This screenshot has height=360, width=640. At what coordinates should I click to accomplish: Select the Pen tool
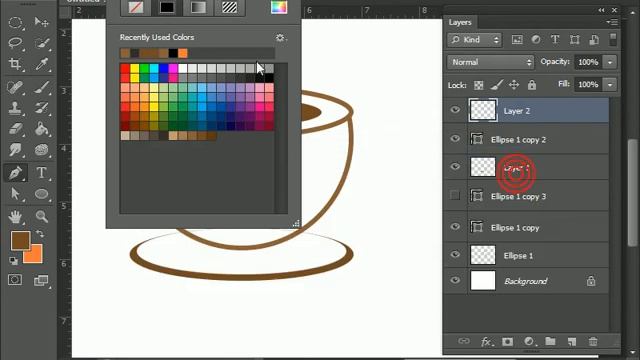pos(15,173)
